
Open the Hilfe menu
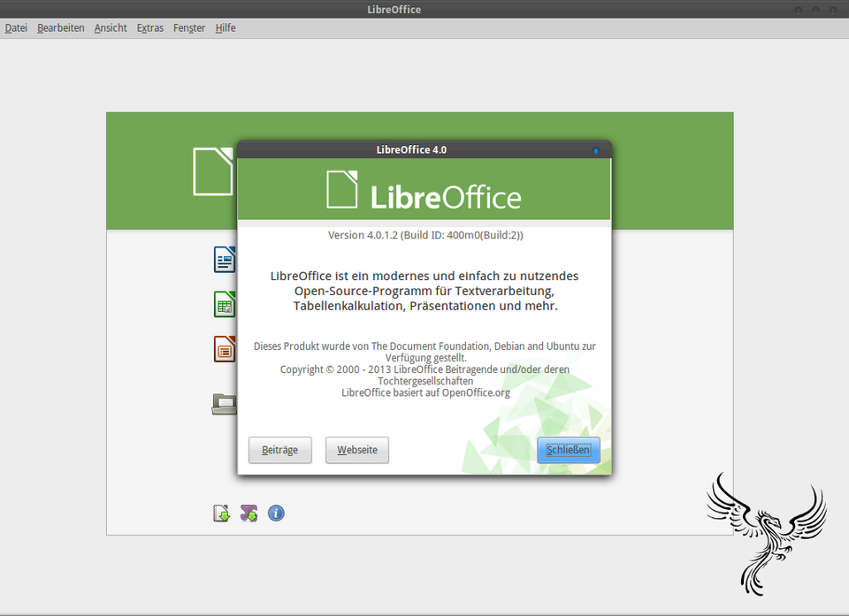[226, 28]
